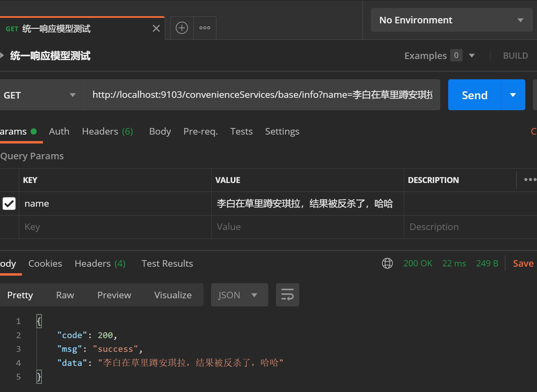Click the name key cell
This screenshot has width=537, height=392.
pyautogui.click(x=115, y=204)
